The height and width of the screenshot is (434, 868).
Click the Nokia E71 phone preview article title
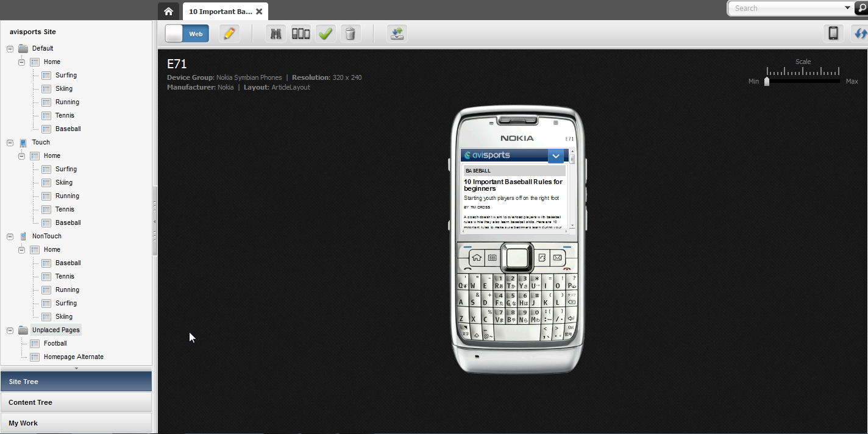point(513,185)
